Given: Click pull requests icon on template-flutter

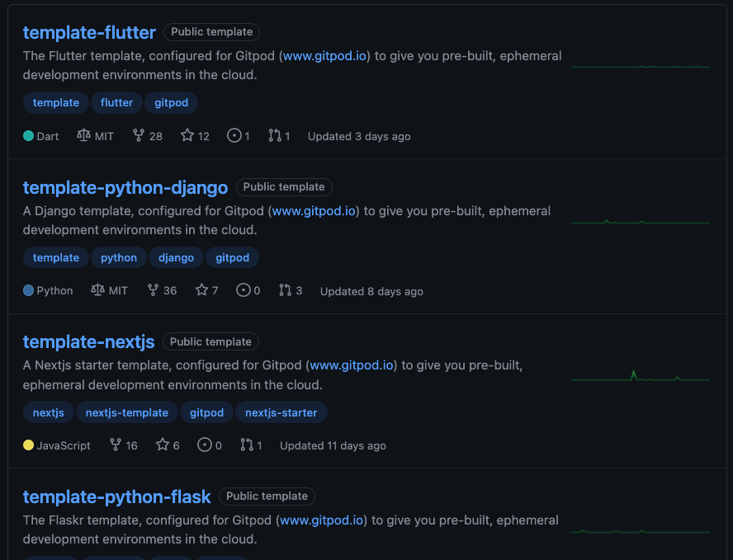Looking at the screenshot, I should coord(275,136).
